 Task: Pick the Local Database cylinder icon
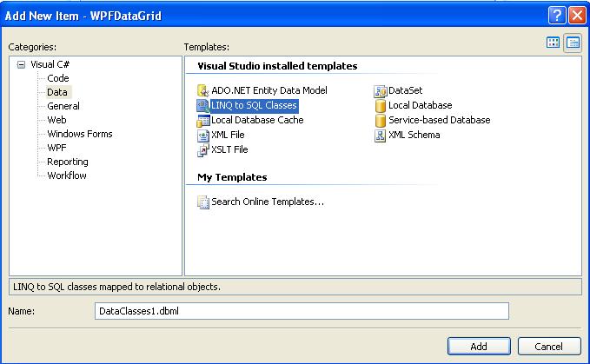click(x=381, y=105)
